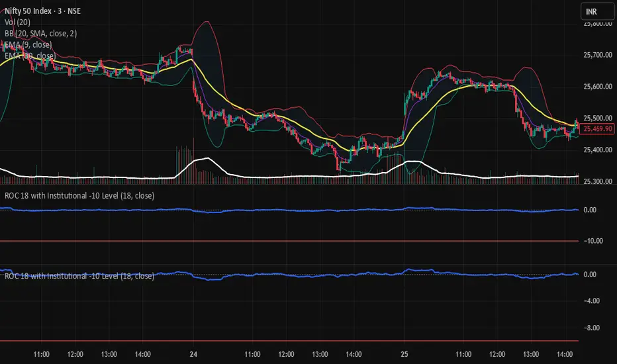The width and height of the screenshot is (617, 364).
Task: Click the 25,700.00 price scale label
Action: tap(598, 55)
